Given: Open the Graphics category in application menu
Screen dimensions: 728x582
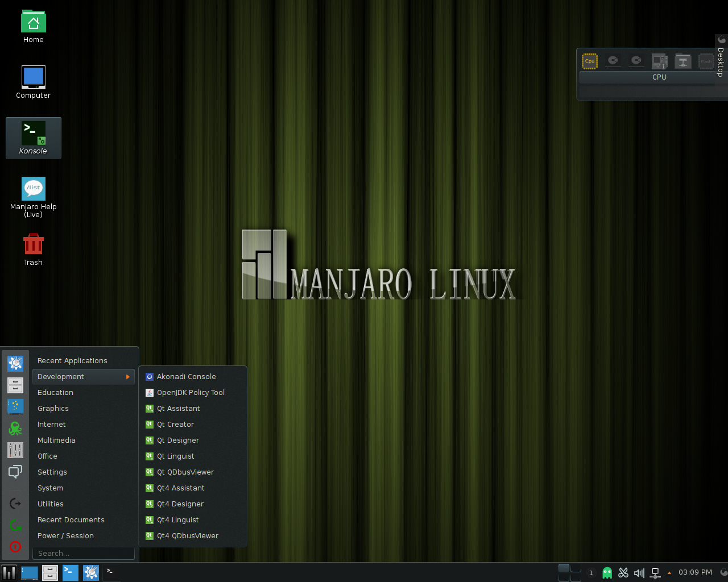Looking at the screenshot, I should point(53,408).
